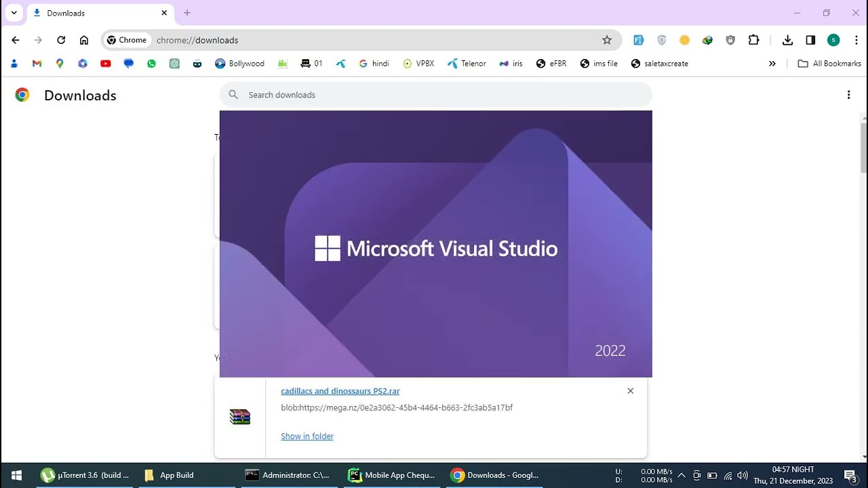Show hidden system tray icons
This screenshot has width=868, height=488.
[682, 475]
